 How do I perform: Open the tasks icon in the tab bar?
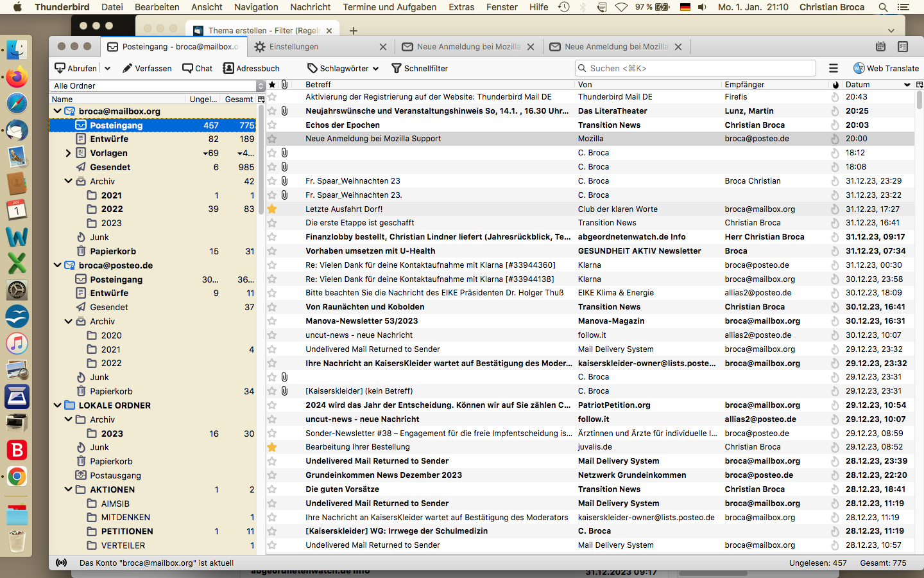903,46
